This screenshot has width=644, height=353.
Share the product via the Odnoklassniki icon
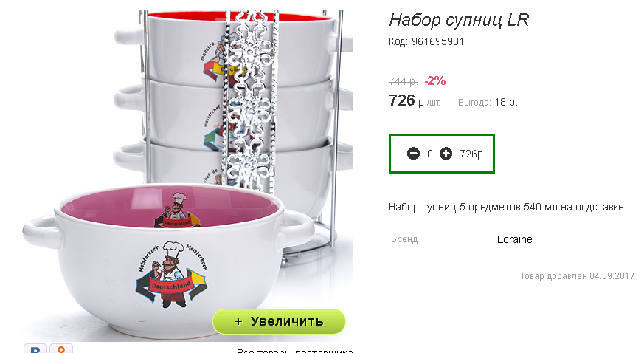[61, 349]
